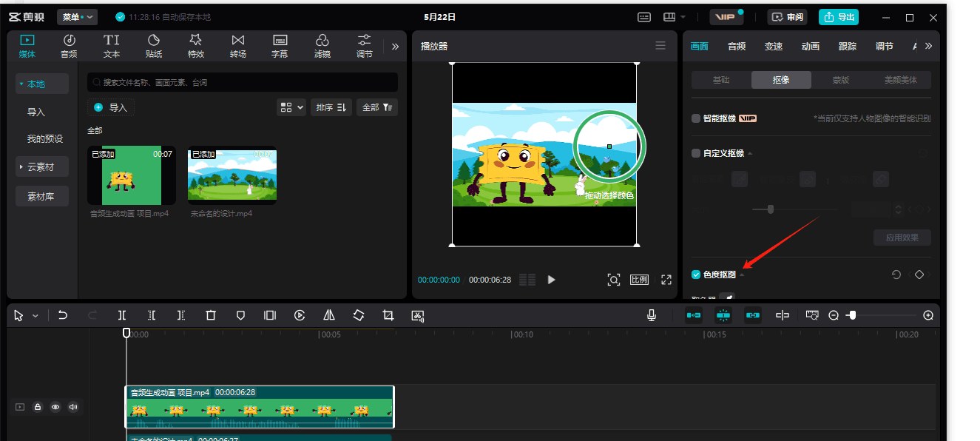
Task: Open the 特效 effects panel
Action: pos(196,46)
